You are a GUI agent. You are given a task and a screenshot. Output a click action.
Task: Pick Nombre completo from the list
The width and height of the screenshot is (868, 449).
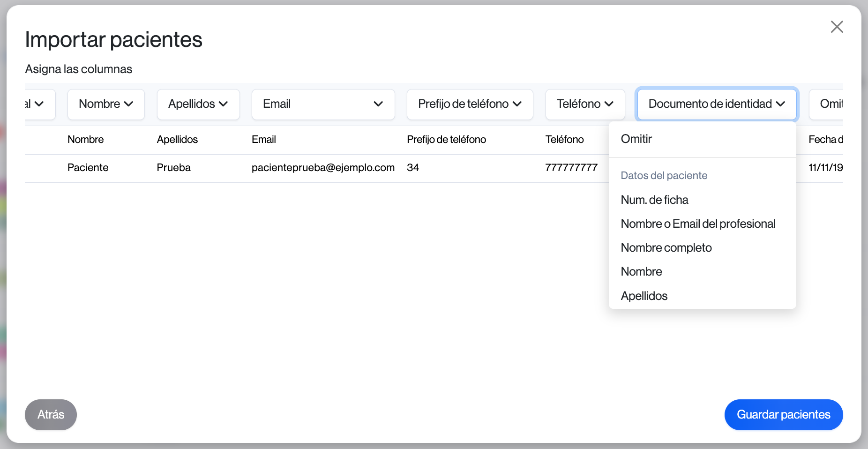(666, 248)
